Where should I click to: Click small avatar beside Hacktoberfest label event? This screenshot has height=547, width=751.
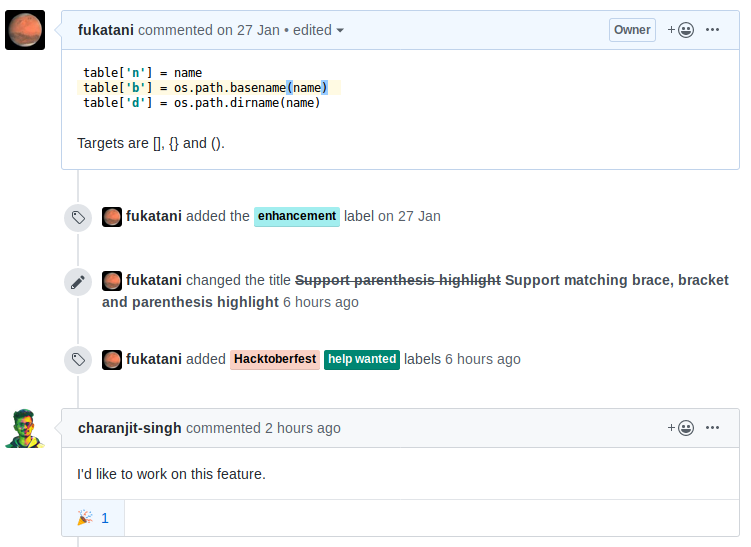click(x=112, y=359)
